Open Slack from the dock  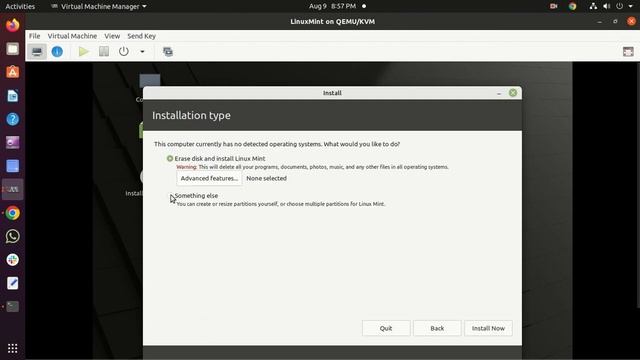13,260
